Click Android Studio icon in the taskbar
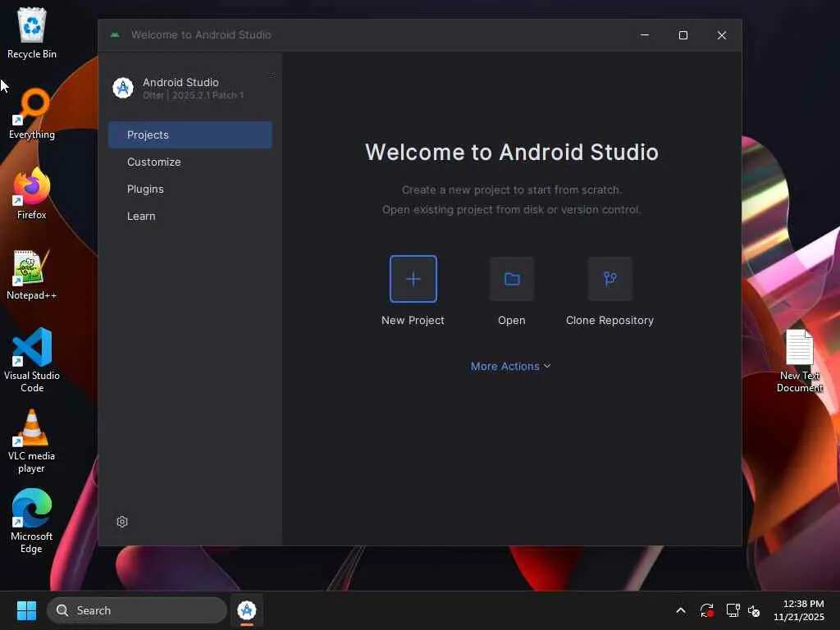 click(x=247, y=610)
